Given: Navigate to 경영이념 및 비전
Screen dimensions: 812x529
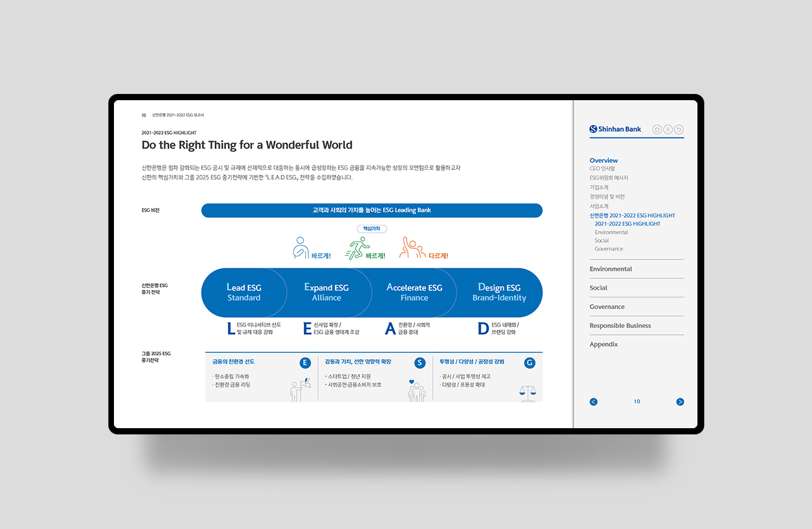Looking at the screenshot, I should (x=607, y=197).
